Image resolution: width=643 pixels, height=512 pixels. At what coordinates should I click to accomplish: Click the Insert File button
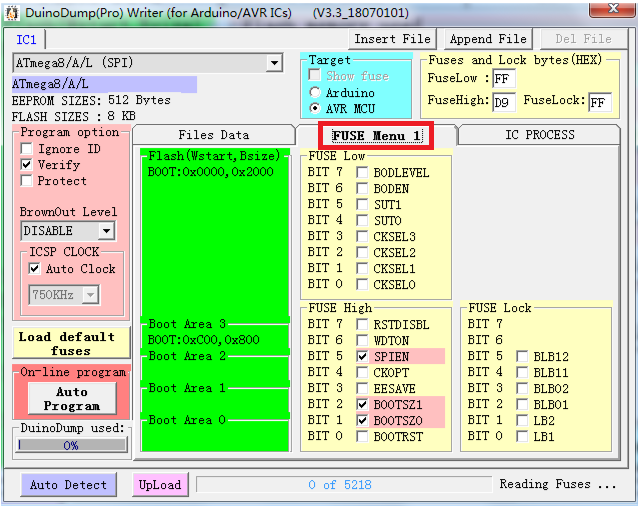(392, 39)
